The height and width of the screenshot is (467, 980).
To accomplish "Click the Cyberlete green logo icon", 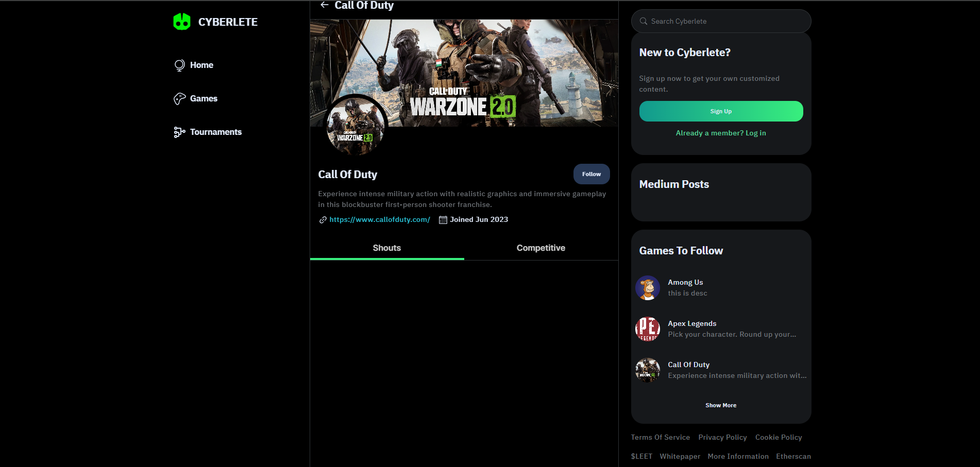I will point(182,22).
